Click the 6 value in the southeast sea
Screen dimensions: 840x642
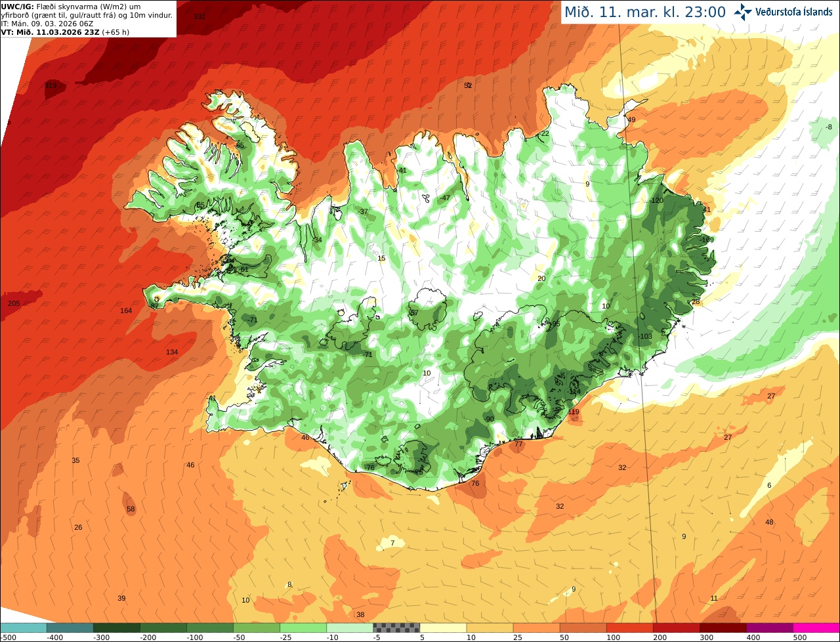pos(769,486)
